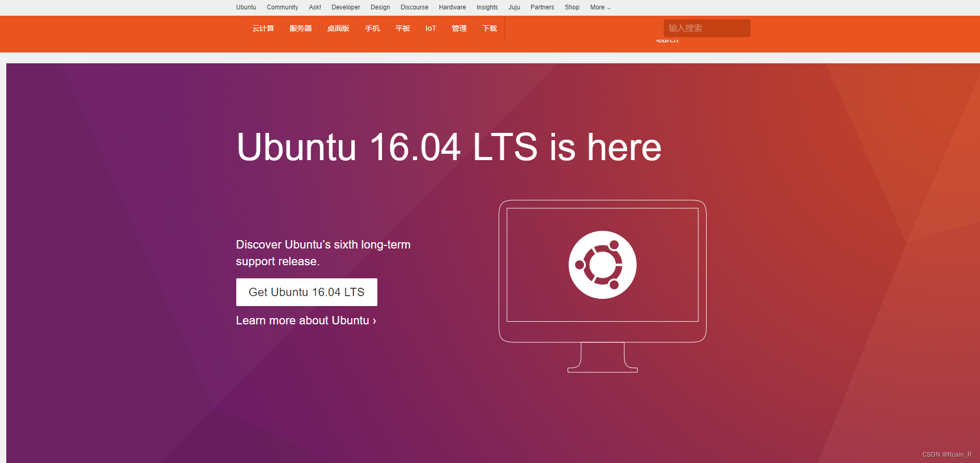
Task: Open the Ask! link
Action: coord(315,7)
